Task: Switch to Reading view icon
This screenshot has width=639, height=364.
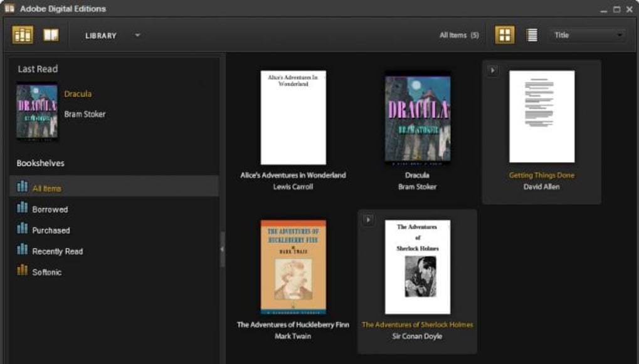Action: (x=51, y=35)
